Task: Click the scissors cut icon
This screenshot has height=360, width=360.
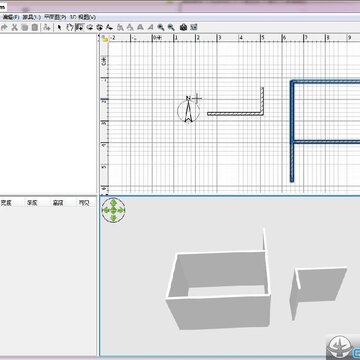Action: 14,27
